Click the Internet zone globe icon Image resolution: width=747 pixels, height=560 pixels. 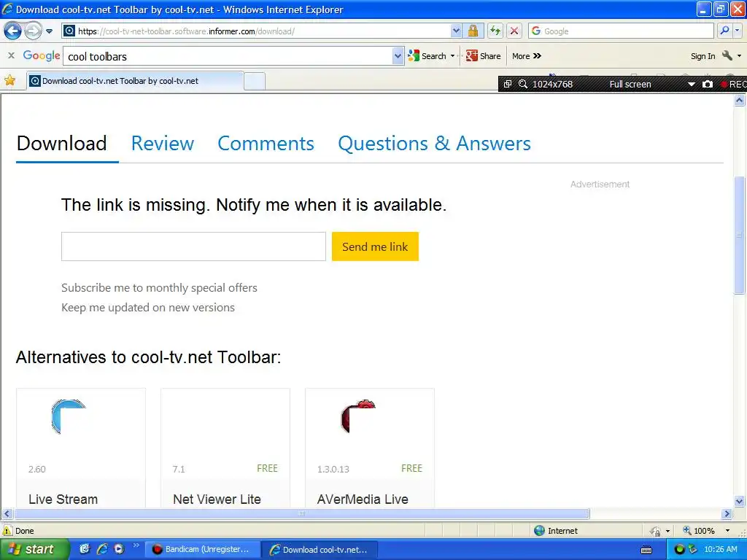point(539,531)
